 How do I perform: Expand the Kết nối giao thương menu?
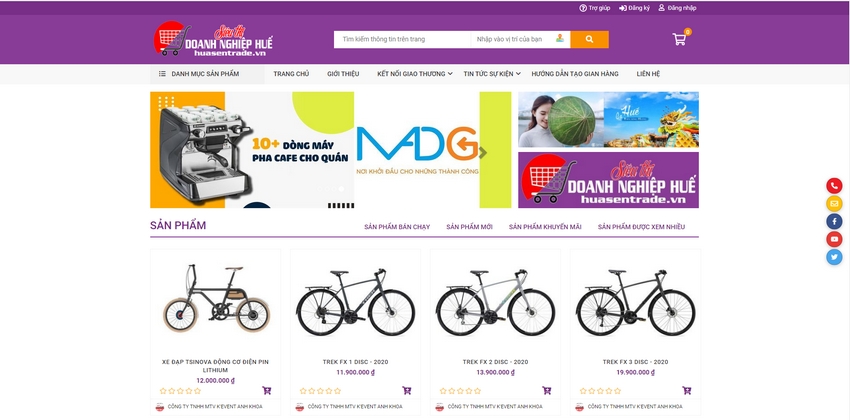(415, 74)
